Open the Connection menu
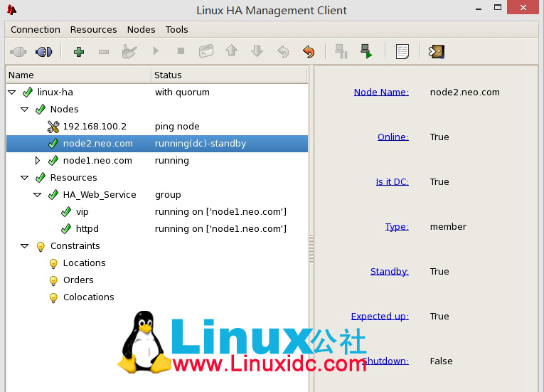544x392 pixels. [x=36, y=29]
